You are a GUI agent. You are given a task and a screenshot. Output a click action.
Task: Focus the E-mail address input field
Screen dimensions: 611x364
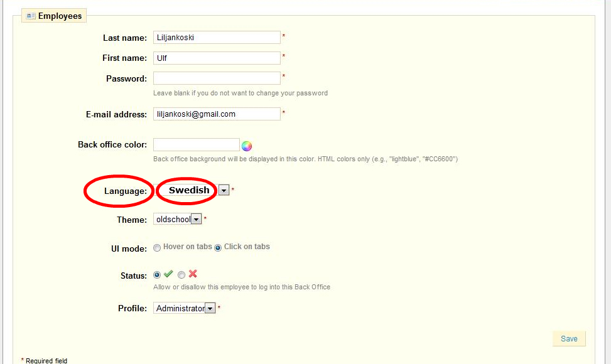(217, 114)
